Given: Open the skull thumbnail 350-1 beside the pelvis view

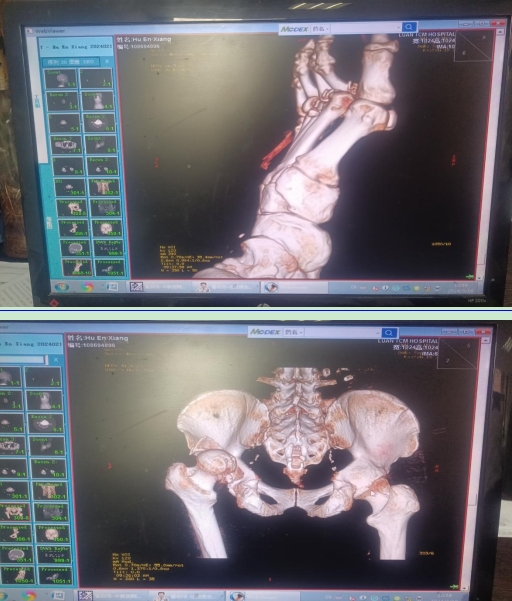Looking at the screenshot, I should pos(53,534).
